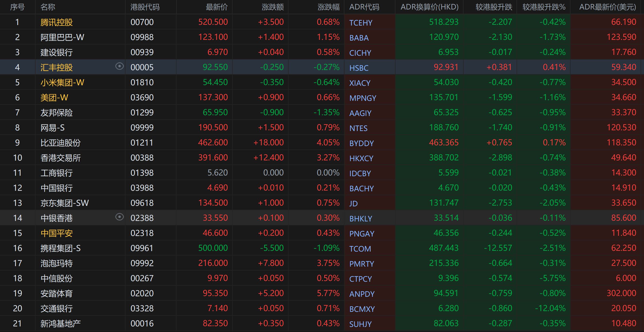Sort by the 名称 column header
This screenshot has height=332, width=644.
(x=48, y=7)
